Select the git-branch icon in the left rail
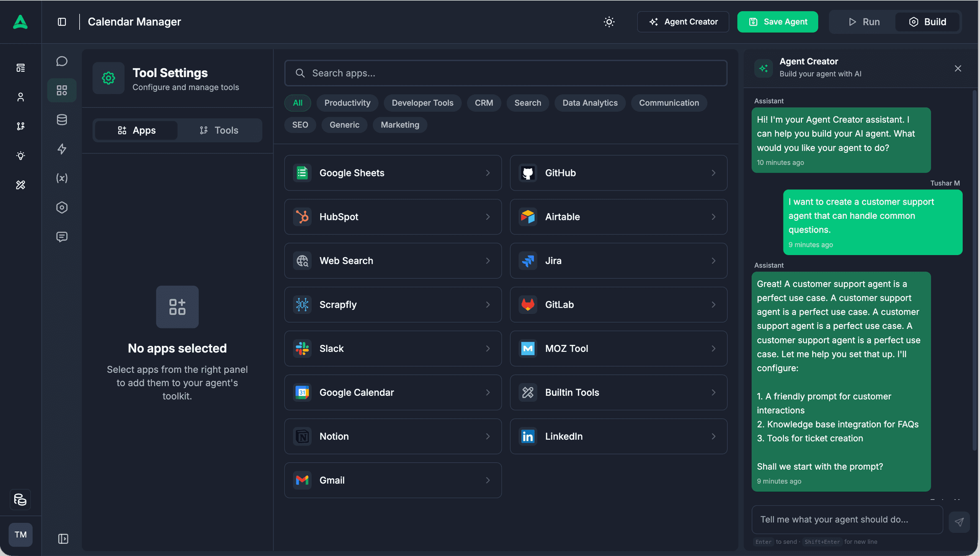Image resolution: width=980 pixels, height=556 pixels. pos(20,126)
